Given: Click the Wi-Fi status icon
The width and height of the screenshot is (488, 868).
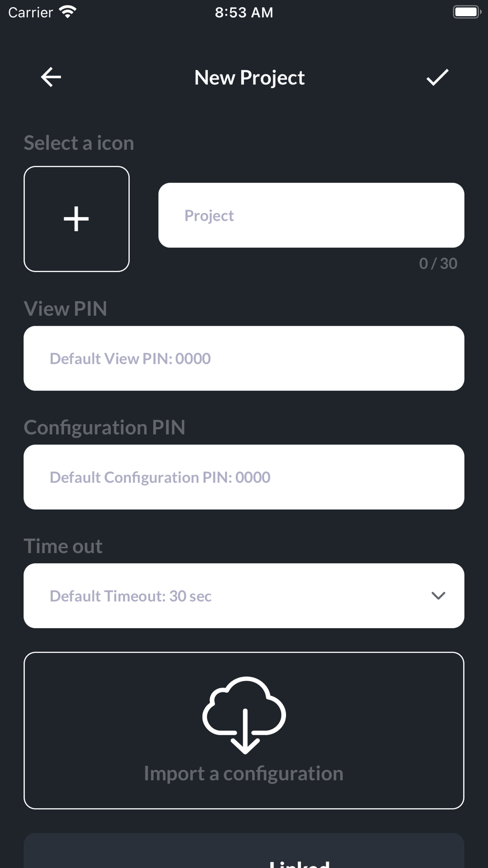Looking at the screenshot, I should (x=68, y=12).
